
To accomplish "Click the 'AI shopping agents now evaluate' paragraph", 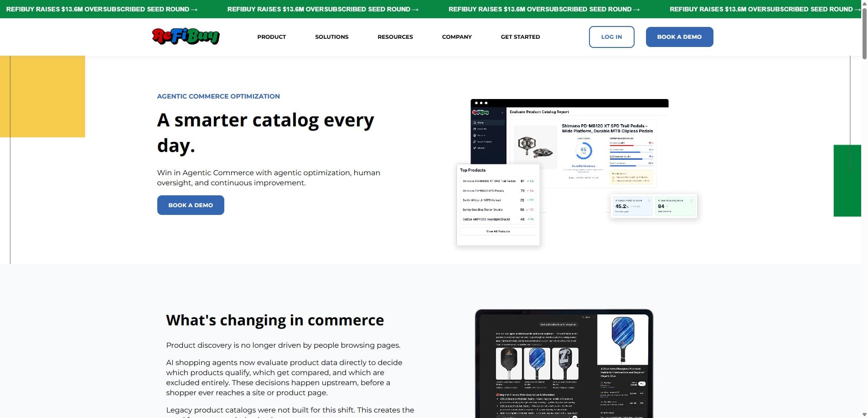I will click(x=284, y=377).
